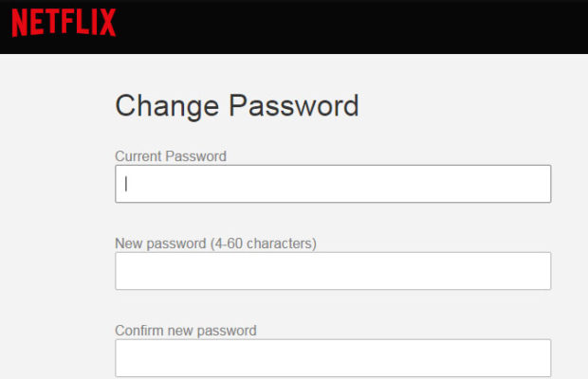Click the Netflix logo
This screenshot has width=588, height=379.
pyautogui.click(x=64, y=23)
